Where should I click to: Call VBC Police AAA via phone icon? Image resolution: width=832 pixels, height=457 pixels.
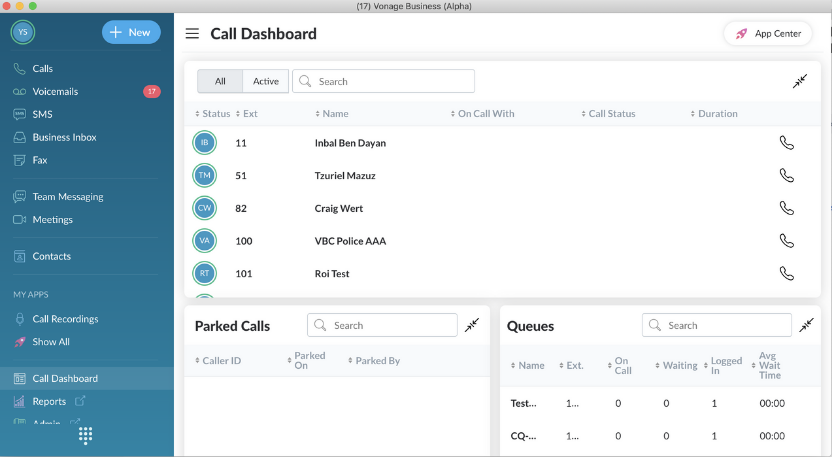786,241
